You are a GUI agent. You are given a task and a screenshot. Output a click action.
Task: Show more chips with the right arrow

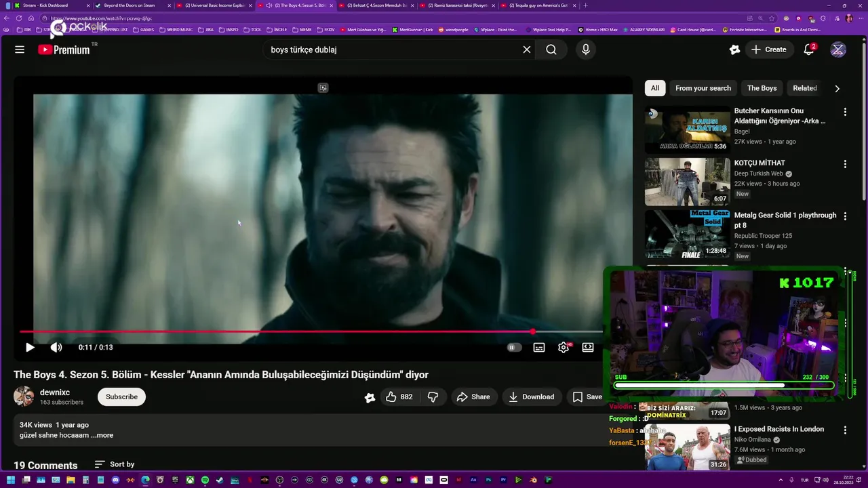837,88
